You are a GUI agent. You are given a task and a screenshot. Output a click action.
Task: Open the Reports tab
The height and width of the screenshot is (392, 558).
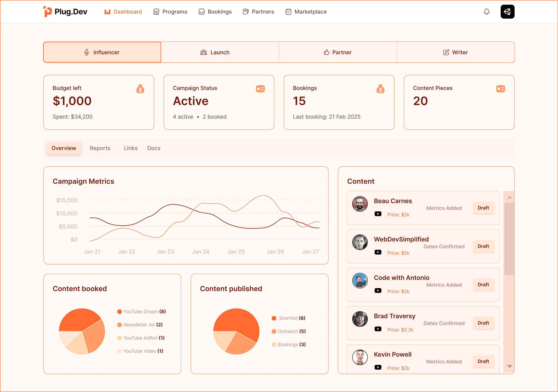(100, 148)
